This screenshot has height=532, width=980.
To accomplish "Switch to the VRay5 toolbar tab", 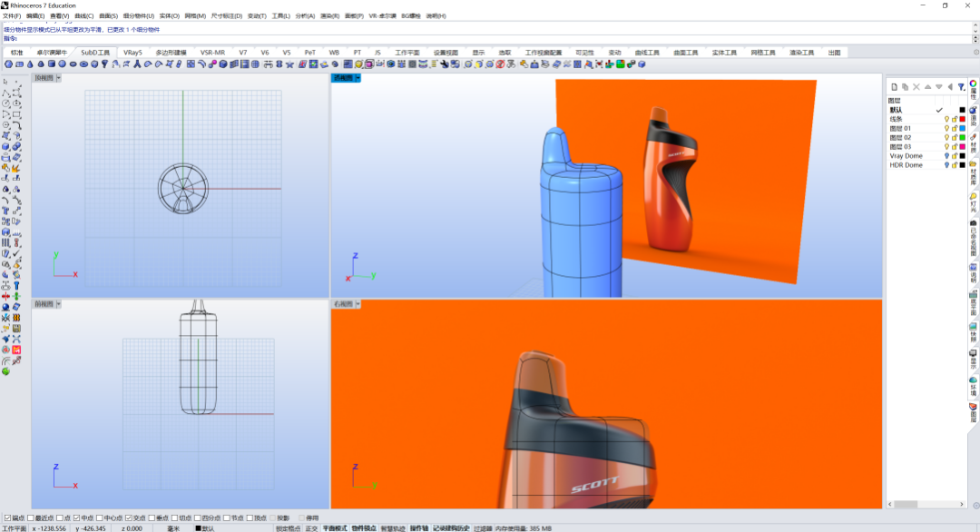I will [x=132, y=53].
